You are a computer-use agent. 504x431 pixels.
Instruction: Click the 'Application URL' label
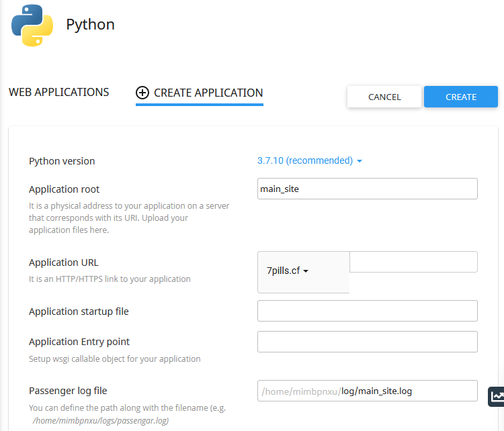click(x=64, y=262)
